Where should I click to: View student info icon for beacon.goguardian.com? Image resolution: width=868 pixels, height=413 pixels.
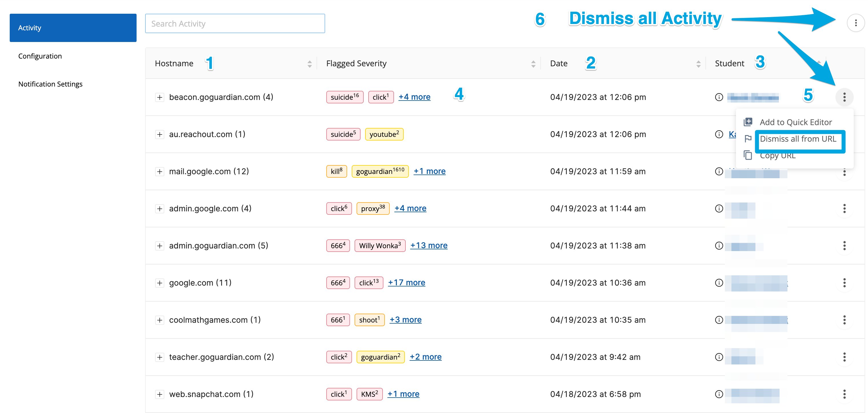[x=719, y=97]
